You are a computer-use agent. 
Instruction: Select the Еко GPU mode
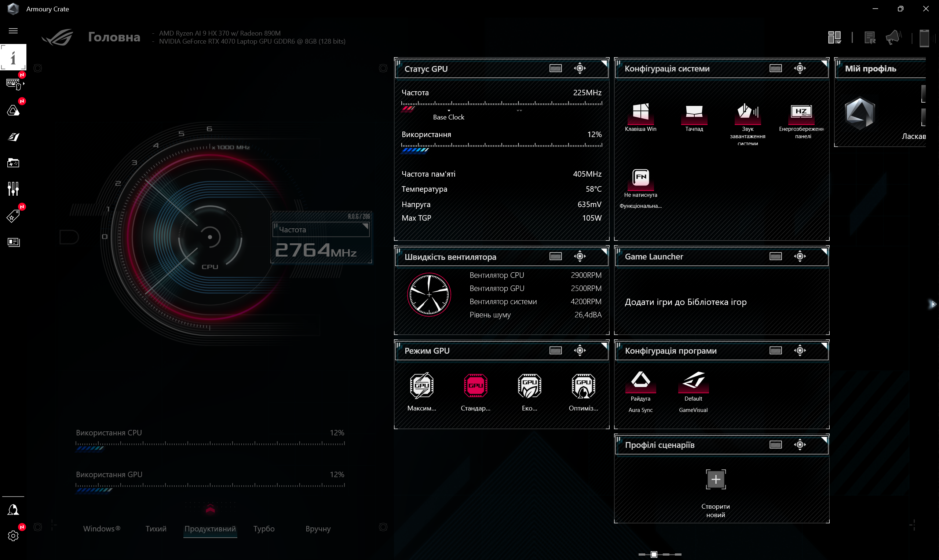529,386
